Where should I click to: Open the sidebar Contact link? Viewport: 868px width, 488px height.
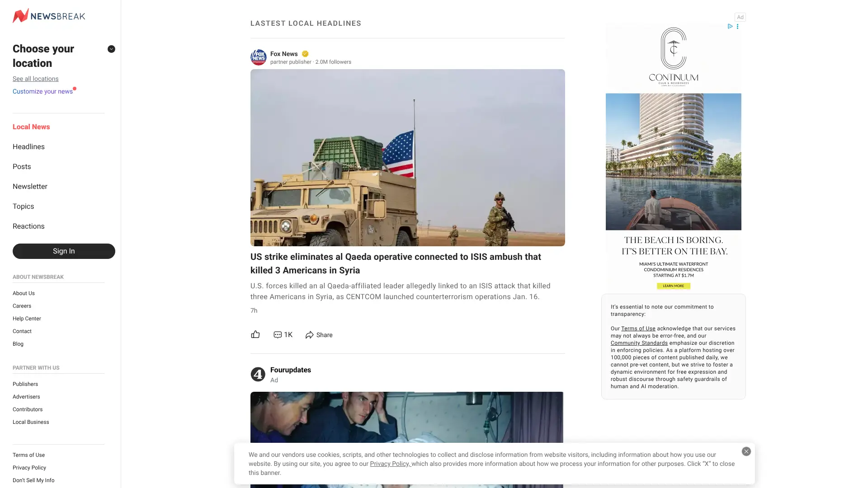22,331
